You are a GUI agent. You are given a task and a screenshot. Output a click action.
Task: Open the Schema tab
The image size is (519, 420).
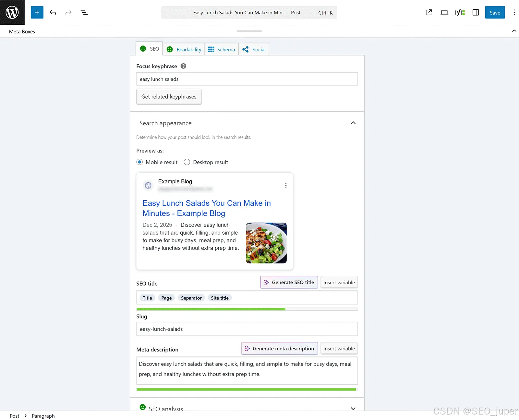point(222,49)
